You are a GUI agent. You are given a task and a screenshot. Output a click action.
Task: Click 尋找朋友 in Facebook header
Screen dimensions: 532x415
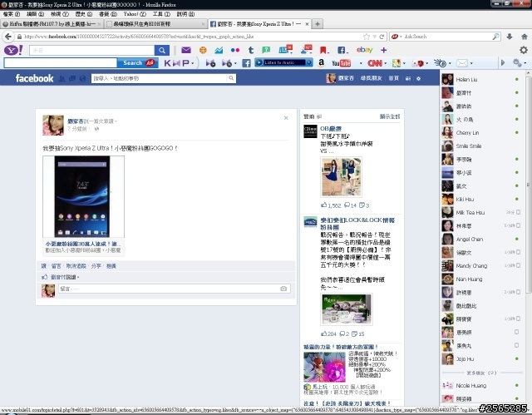pyautogui.click(x=372, y=78)
